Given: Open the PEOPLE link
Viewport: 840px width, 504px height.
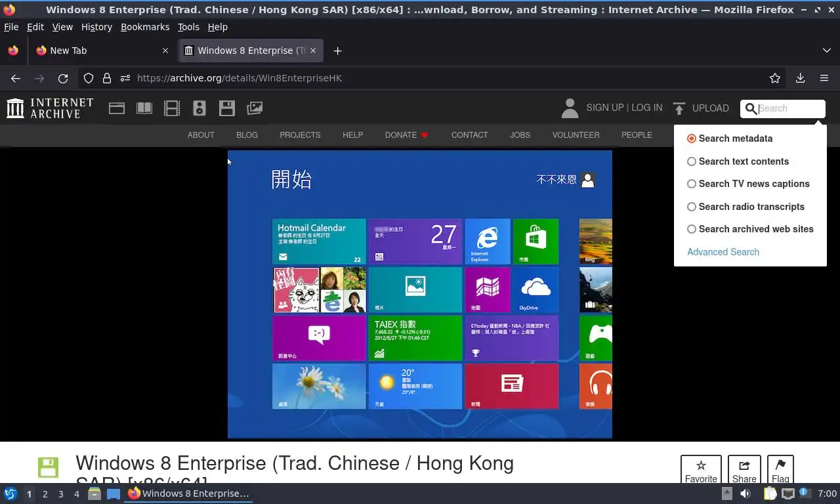Looking at the screenshot, I should click(637, 135).
